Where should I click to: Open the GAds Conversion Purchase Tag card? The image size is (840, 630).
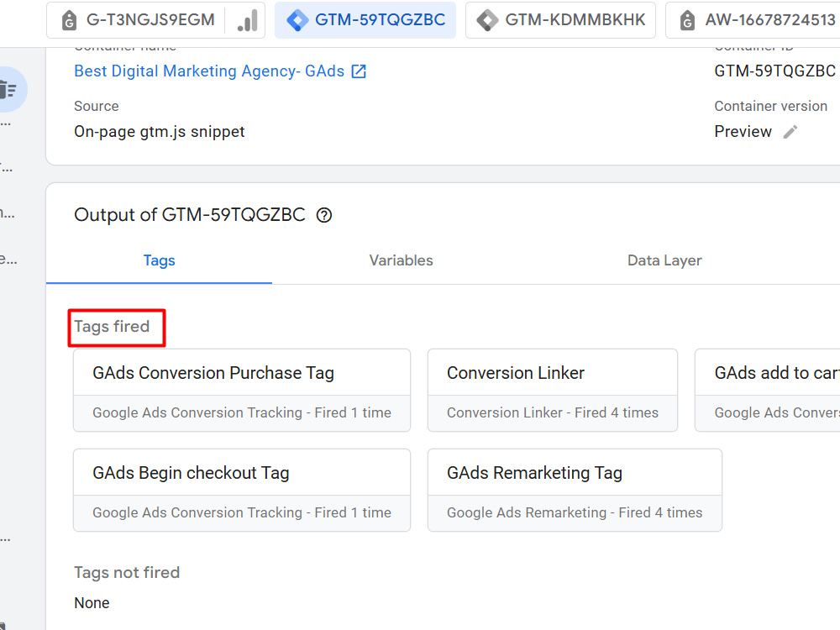[x=242, y=391]
